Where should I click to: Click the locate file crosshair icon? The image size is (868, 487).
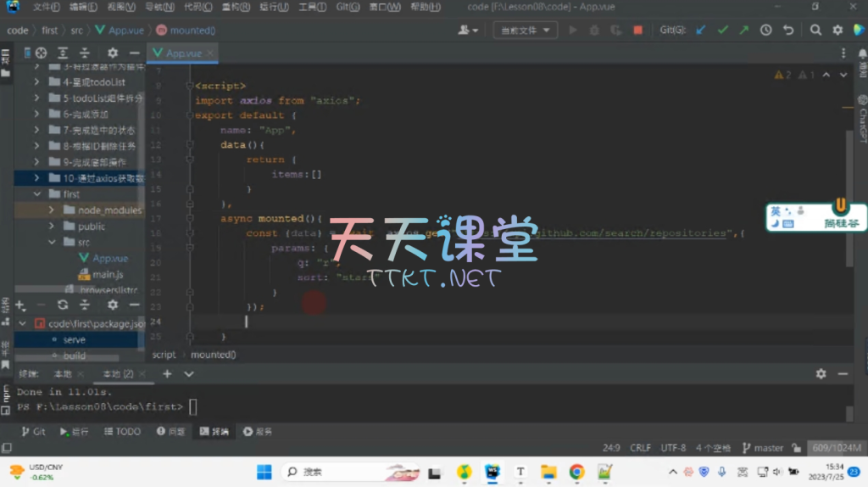[x=41, y=53]
